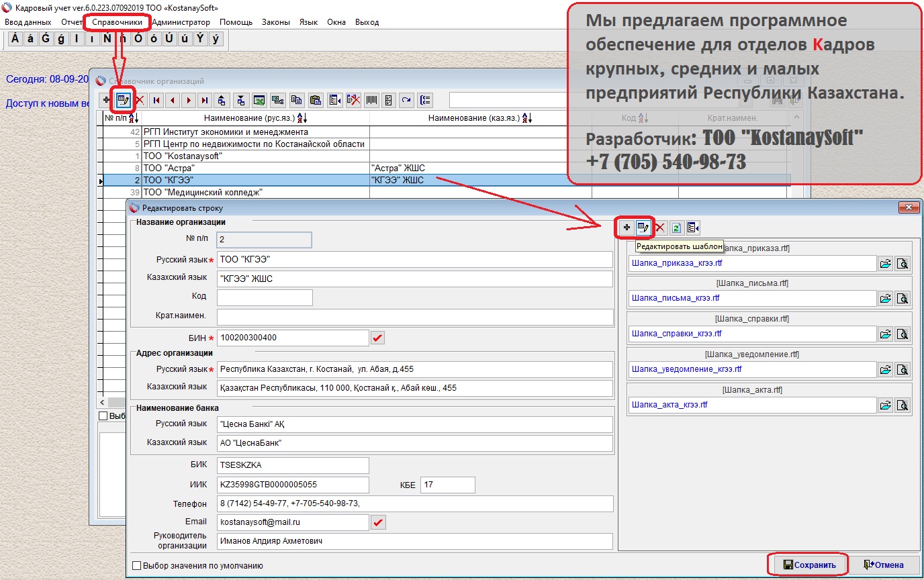Jump to the first record in the directory
The image size is (924, 580).
[156, 101]
